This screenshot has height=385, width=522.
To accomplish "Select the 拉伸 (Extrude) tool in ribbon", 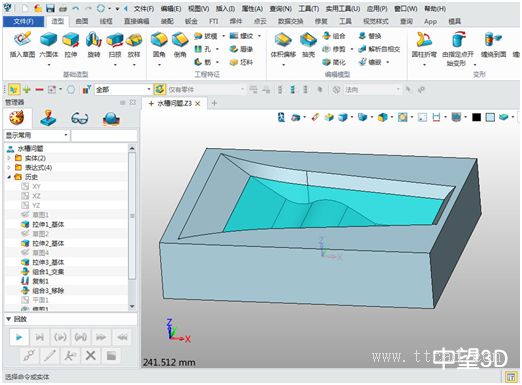I will pos(71,45).
